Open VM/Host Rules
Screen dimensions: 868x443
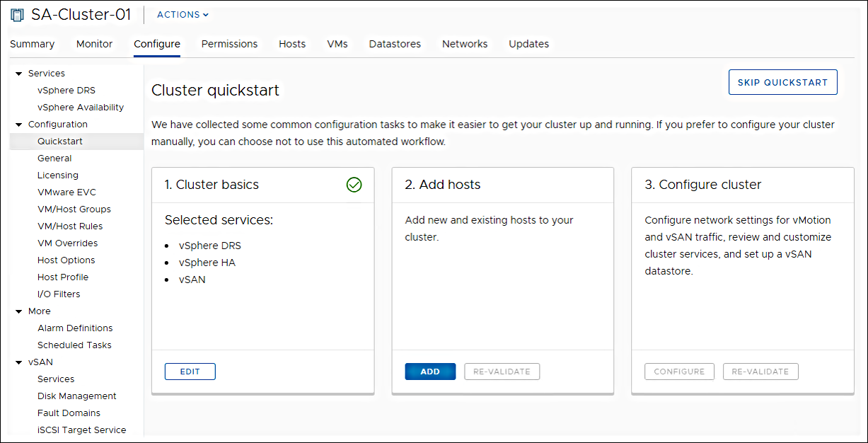coord(70,226)
